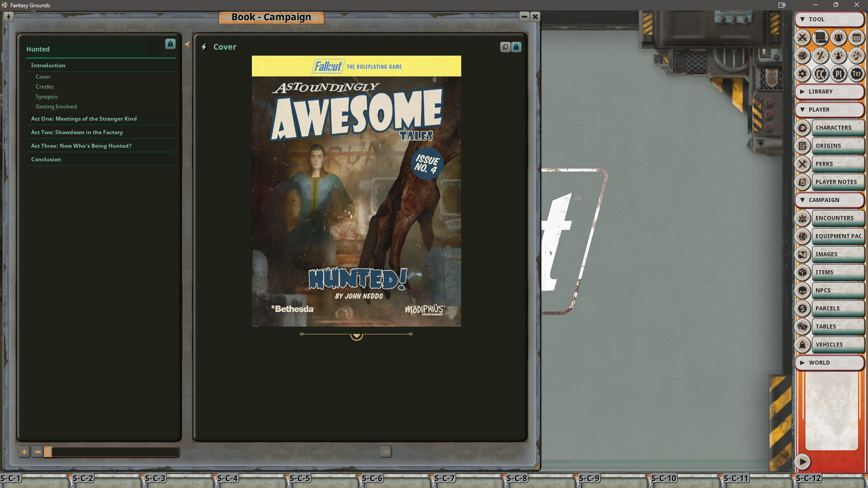Open options with the gear icon
Viewport: 868px width, 488px height.
tap(803, 74)
